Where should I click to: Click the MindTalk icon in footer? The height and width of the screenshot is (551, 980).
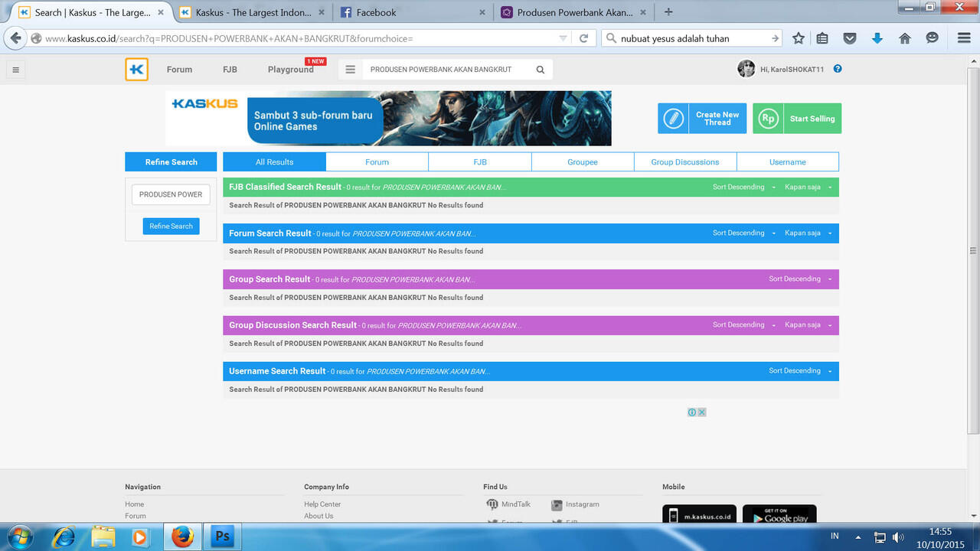(492, 504)
